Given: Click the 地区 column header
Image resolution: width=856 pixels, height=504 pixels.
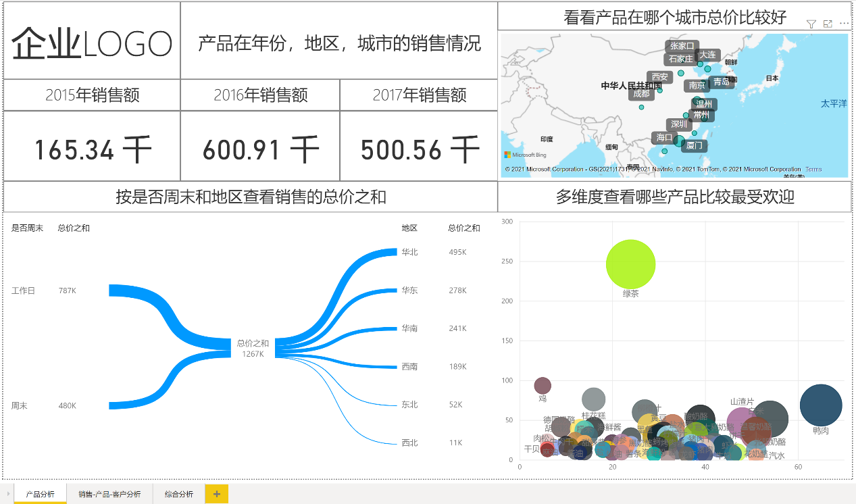Looking at the screenshot, I should 409,228.
